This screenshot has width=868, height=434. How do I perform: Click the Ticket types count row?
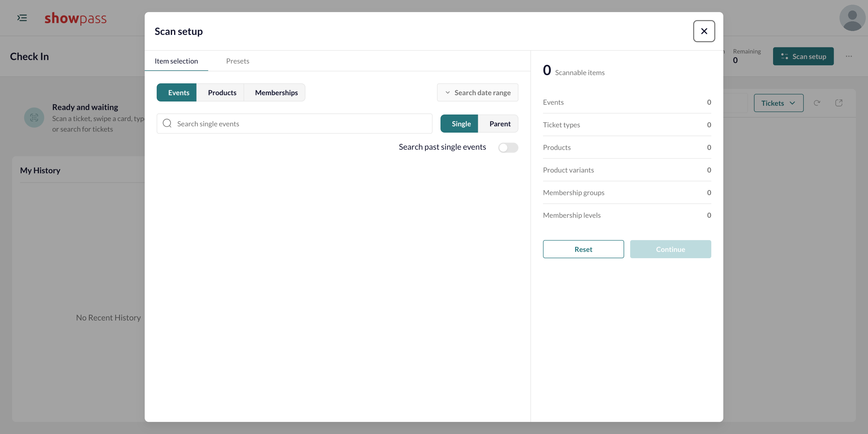pyautogui.click(x=627, y=125)
